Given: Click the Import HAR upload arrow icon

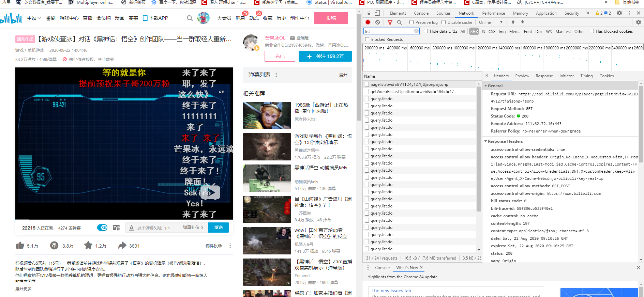Looking at the screenshot, I should (x=513, y=22).
